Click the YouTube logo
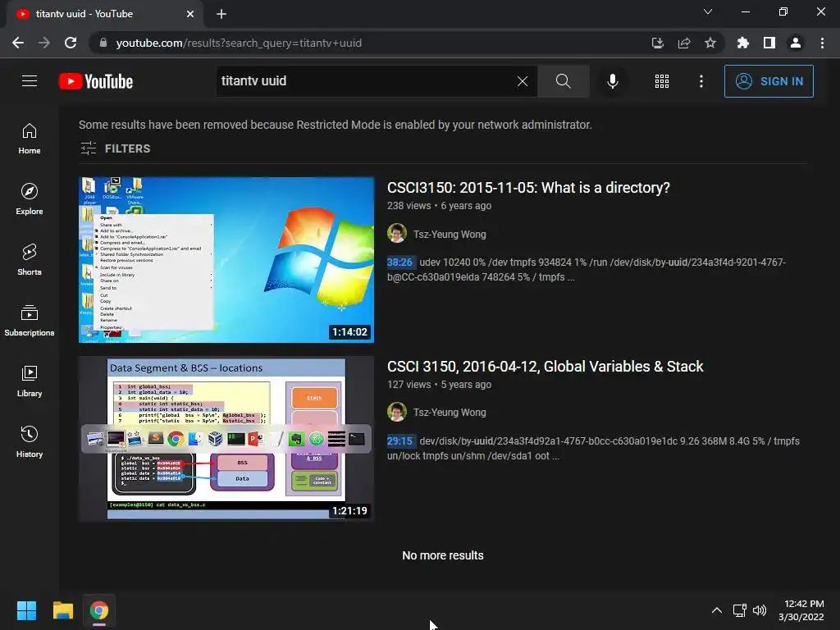The height and width of the screenshot is (630, 840). (96, 81)
